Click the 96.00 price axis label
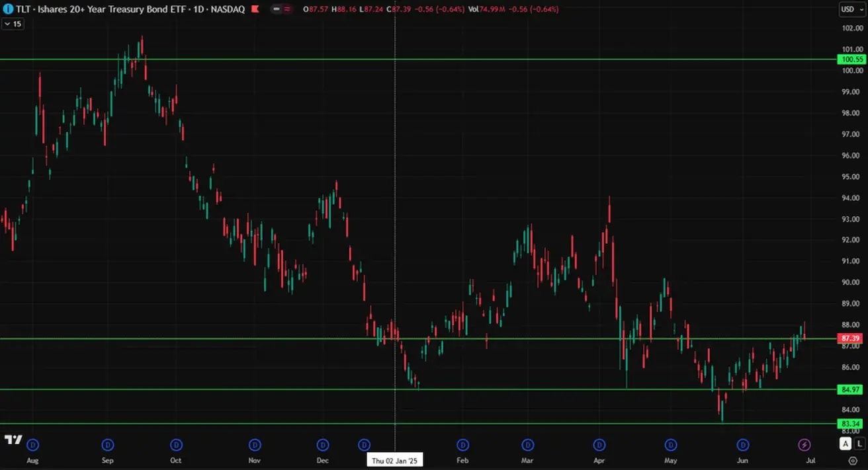Screen dimensions: 868x470 pos(851,155)
